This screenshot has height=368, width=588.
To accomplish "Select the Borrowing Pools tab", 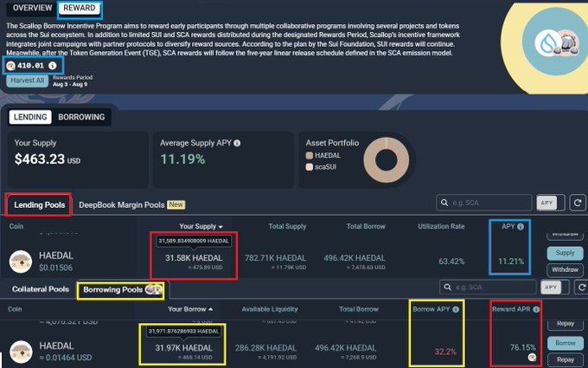I will (x=121, y=290).
